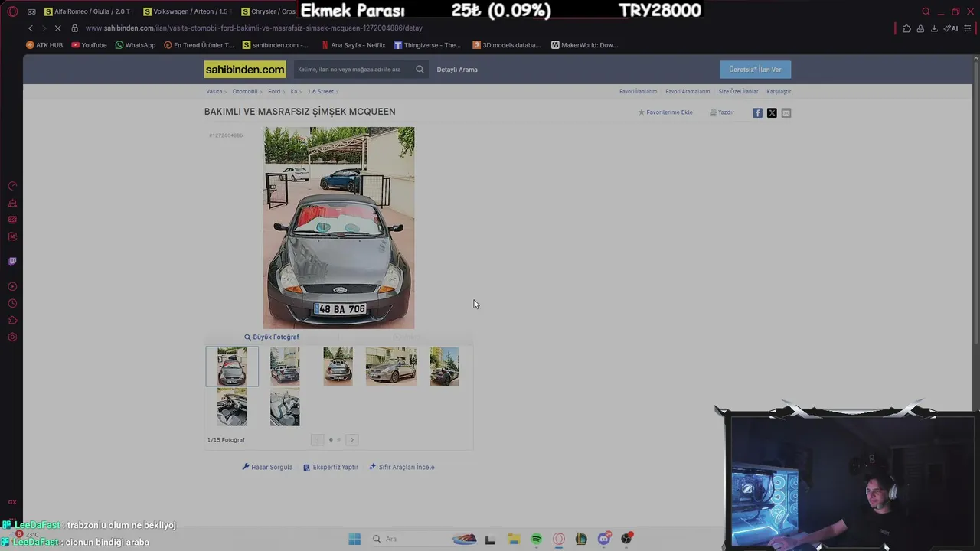Stop loading the page
980x551 pixels.
tap(57, 28)
